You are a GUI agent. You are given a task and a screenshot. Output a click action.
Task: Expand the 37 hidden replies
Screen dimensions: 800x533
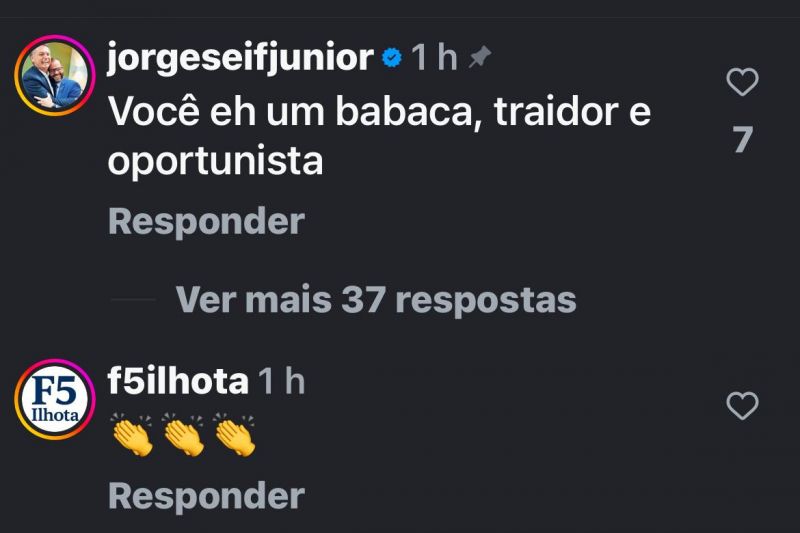[376, 299]
